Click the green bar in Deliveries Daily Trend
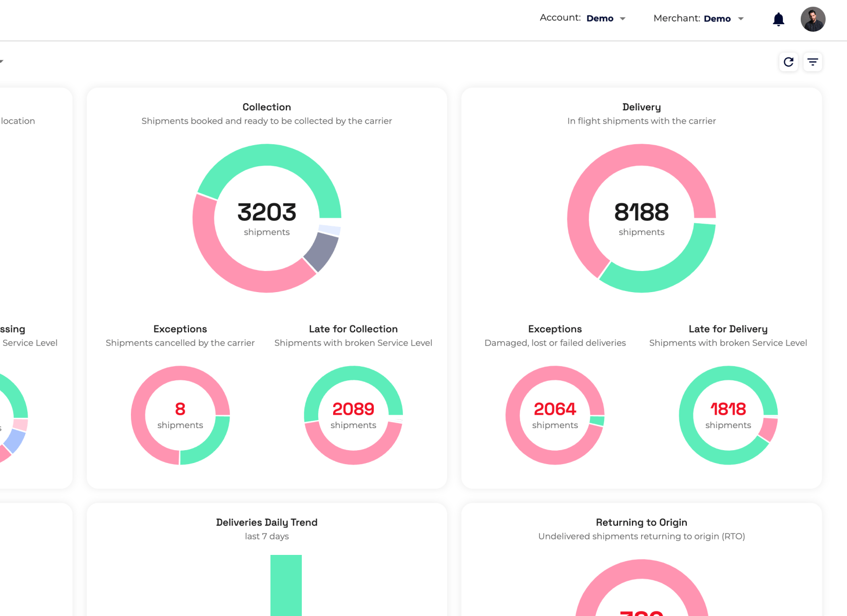This screenshot has height=616, width=847. tap(286, 585)
